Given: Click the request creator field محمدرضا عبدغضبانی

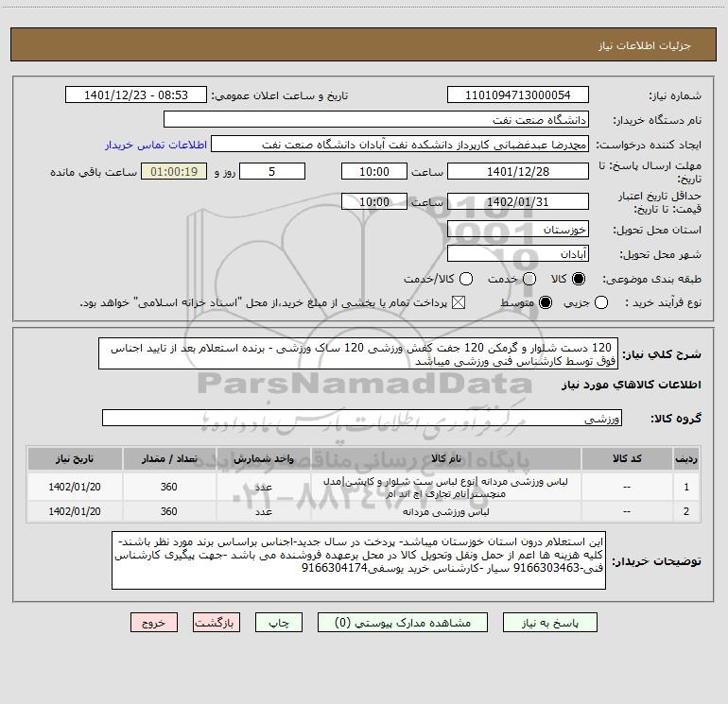Looking at the screenshot, I should coord(400,145).
